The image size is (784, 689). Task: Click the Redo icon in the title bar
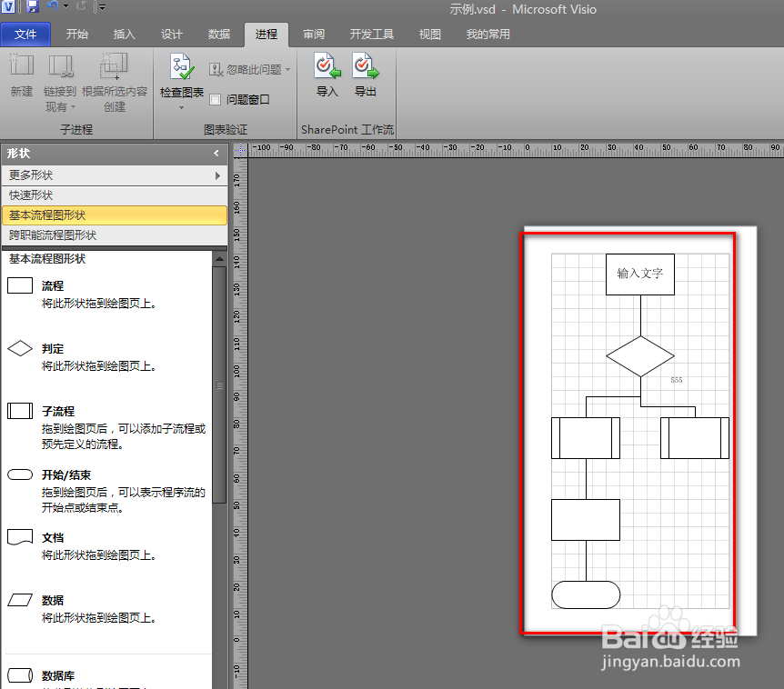tap(82, 6)
